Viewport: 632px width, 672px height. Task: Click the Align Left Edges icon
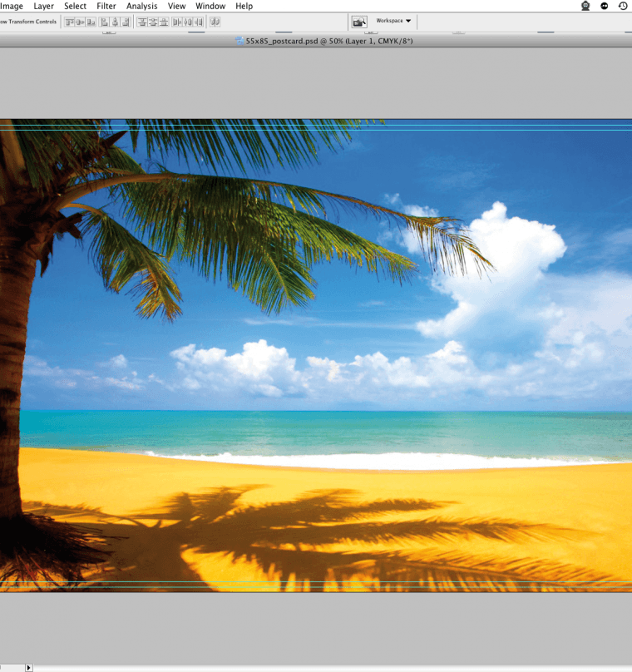[104, 22]
